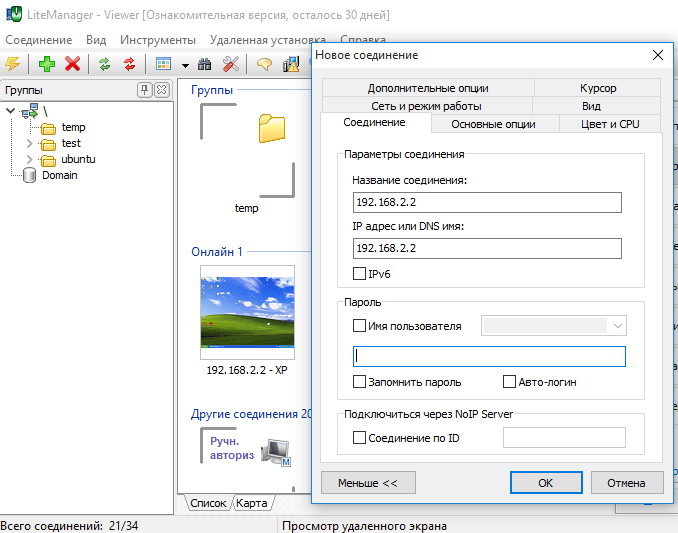Click the Онлайн 1 section header
This screenshot has width=678, height=533.
(x=217, y=252)
